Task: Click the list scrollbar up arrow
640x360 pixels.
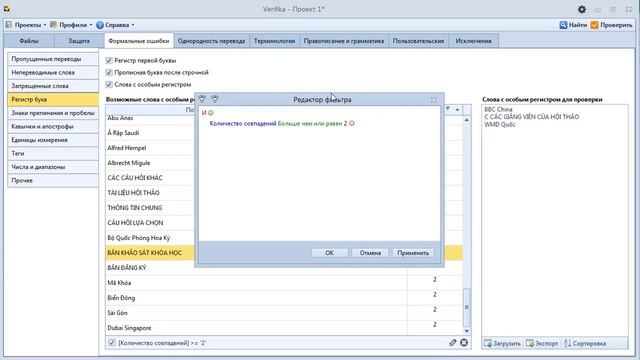Action: tap(467, 120)
